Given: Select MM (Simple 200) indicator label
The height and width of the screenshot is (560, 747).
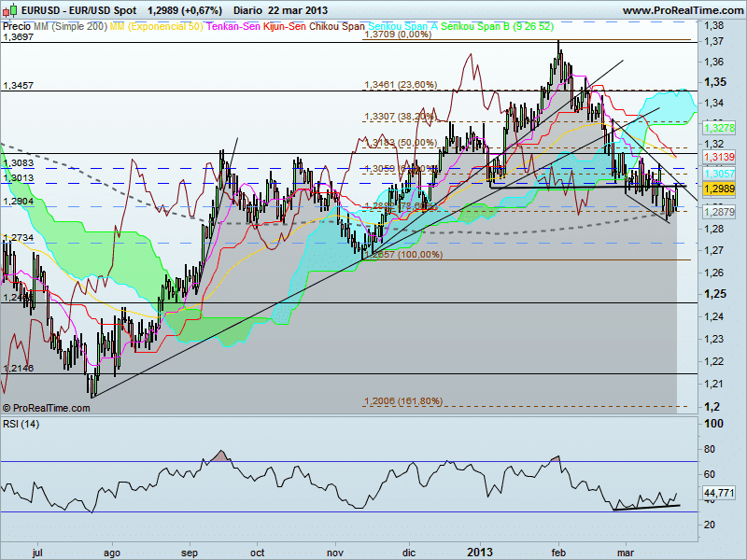Looking at the screenshot, I should [x=71, y=27].
